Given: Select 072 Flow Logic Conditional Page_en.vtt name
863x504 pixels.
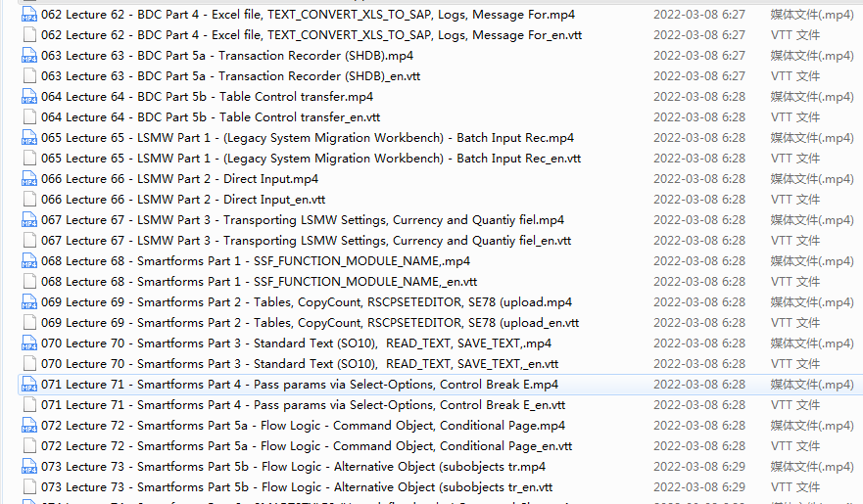Looking at the screenshot, I should pyautogui.click(x=307, y=446).
